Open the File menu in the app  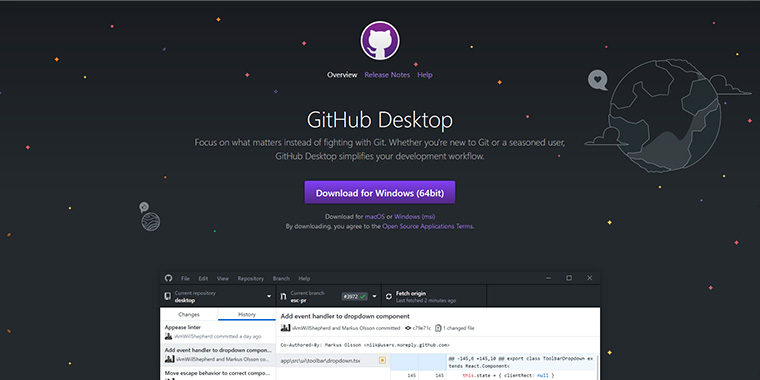coord(185,278)
